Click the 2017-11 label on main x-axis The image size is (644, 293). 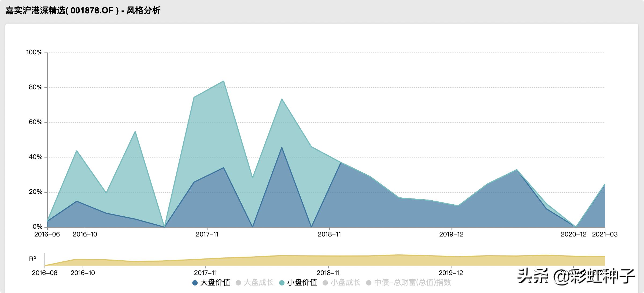207,234
